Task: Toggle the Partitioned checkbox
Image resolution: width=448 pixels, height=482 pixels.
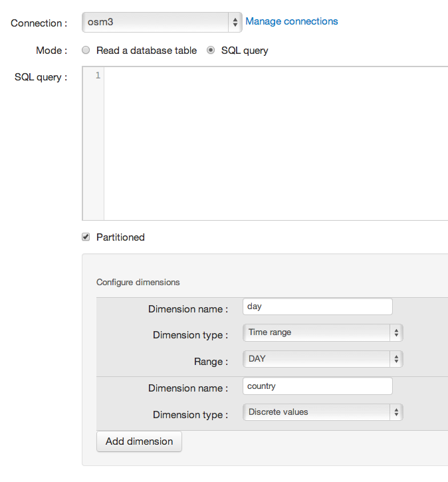Action: click(x=86, y=237)
